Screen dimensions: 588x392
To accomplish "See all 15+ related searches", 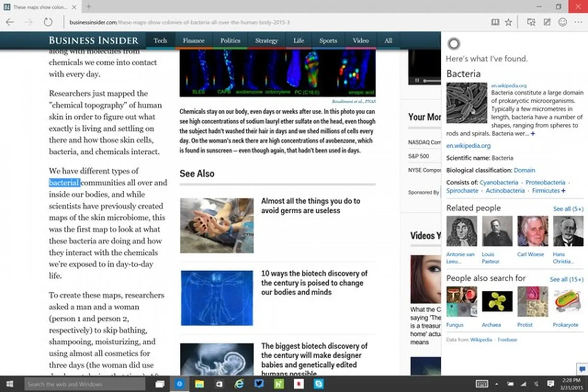I will click(x=567, y=279).
